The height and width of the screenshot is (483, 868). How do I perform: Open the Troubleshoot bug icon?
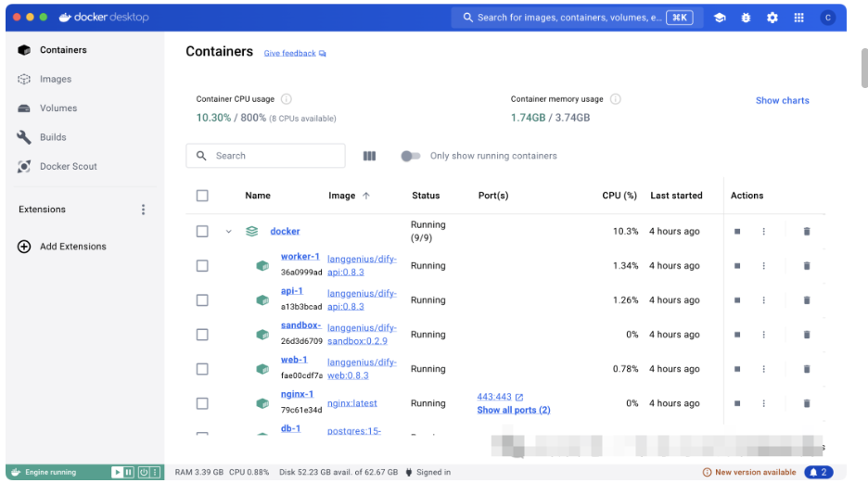[x=746, y=18]
